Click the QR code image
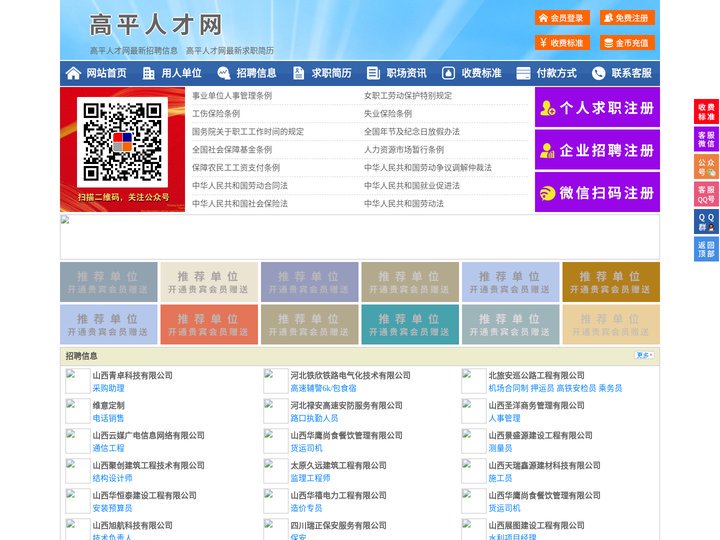The height and width of the screenshot is (540, 720). click(x=123, y=141)
